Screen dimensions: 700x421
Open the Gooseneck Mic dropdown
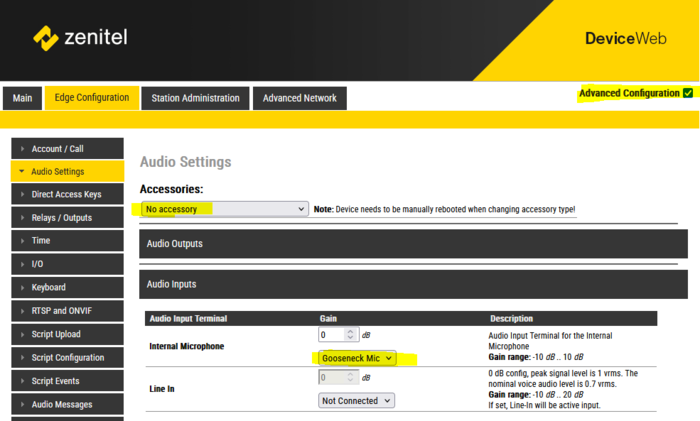pos(356,357)
